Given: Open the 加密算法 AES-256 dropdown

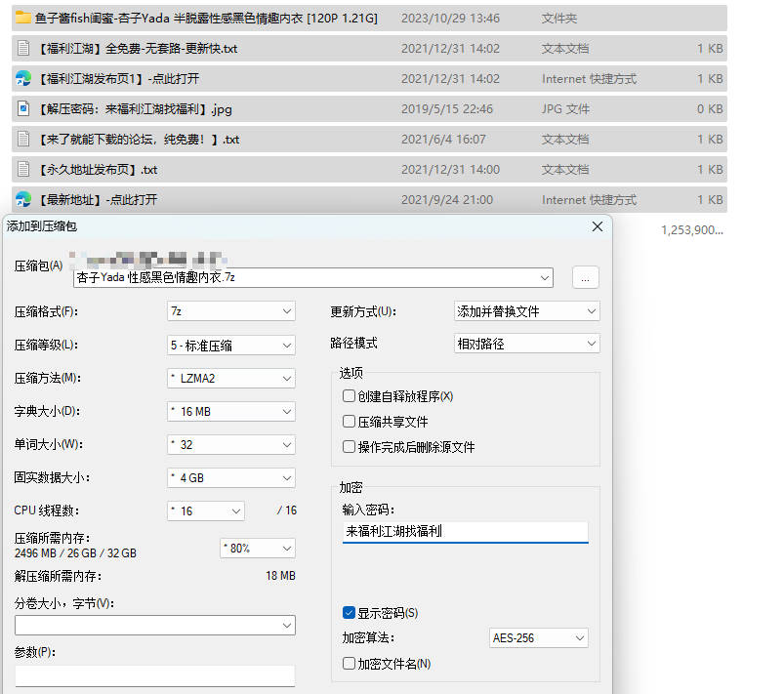Looking at the screenshot, I should click(x=538, y=638).
